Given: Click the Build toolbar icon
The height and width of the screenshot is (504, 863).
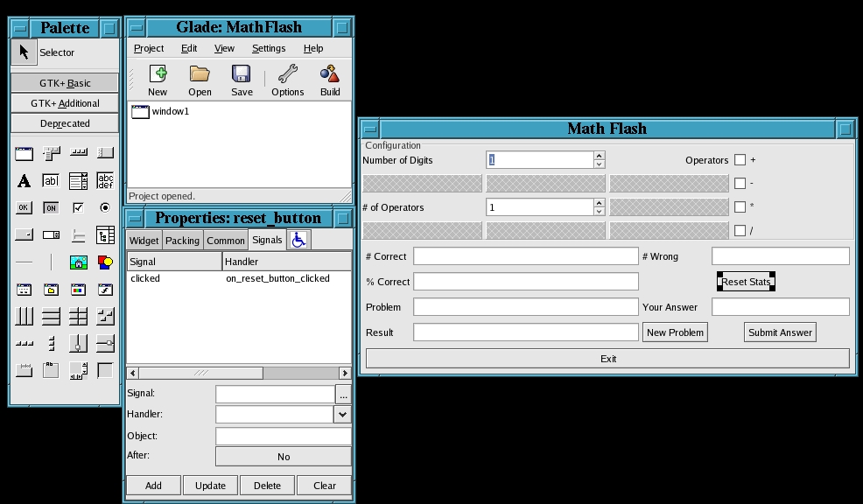Looking at the screenshot, I should tap(329, 78).
